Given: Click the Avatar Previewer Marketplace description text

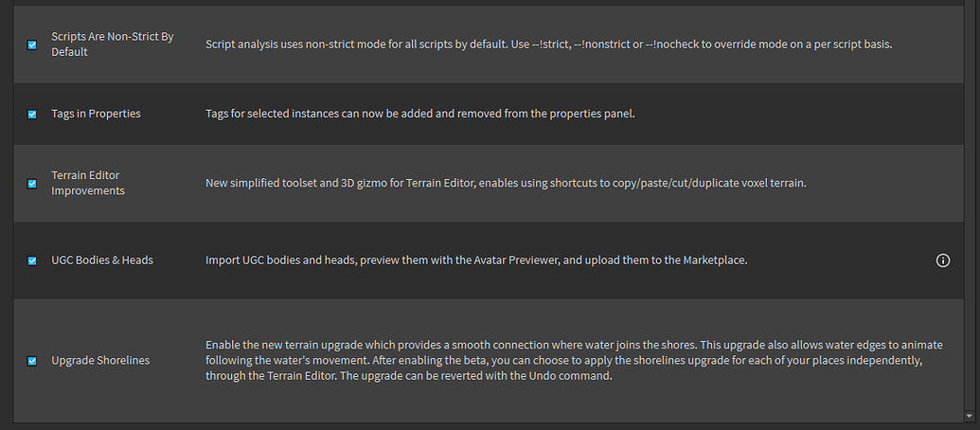Looking at the screenshot, I should 476,260.
